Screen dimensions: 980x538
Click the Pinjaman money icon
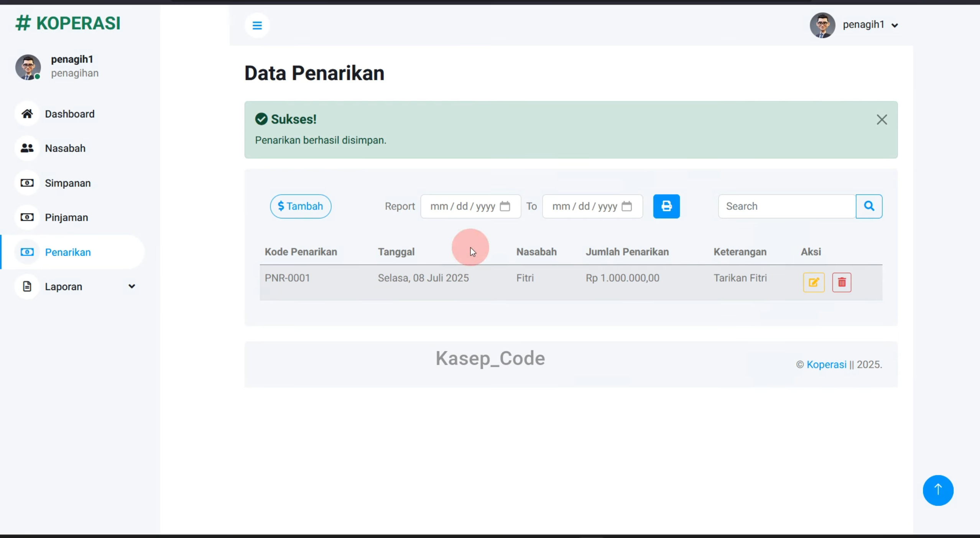(x=27, y=217)
